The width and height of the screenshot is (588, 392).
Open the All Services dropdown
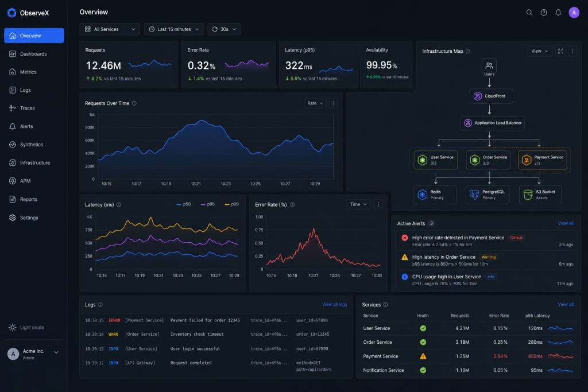point(110,29)
